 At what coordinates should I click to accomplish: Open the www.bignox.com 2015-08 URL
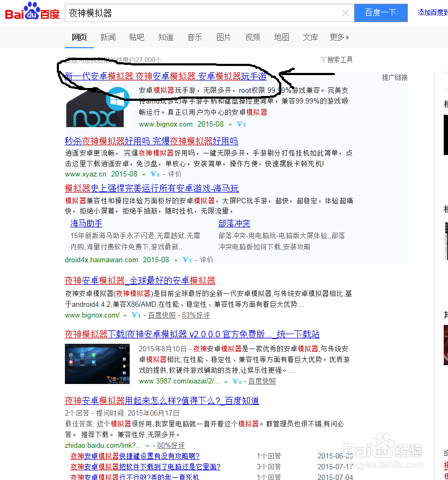(x=181, y=124)
